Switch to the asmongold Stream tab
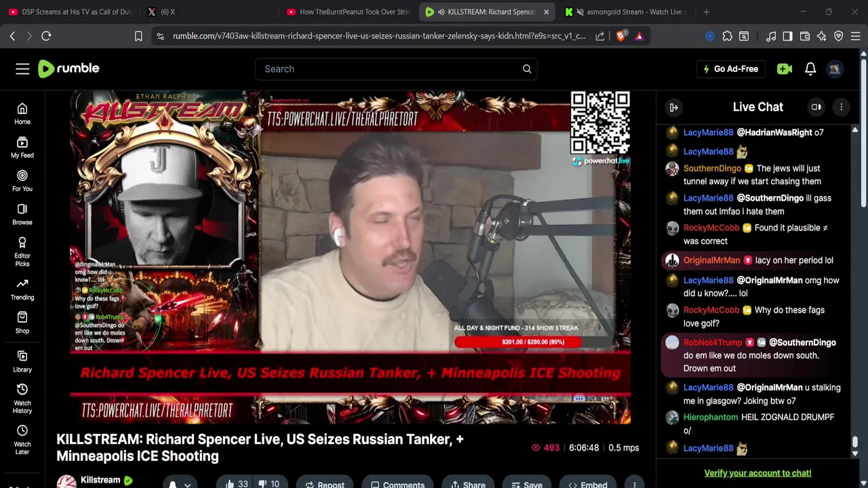 click(625, 12)
